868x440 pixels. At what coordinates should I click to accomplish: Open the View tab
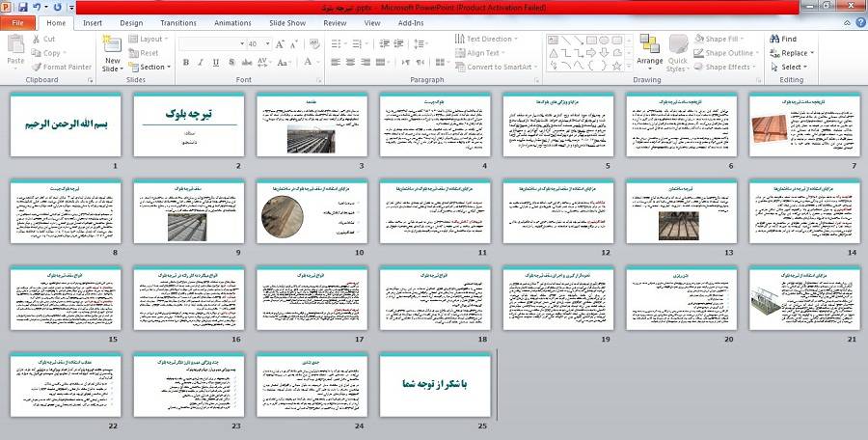(x=372, y=23)
